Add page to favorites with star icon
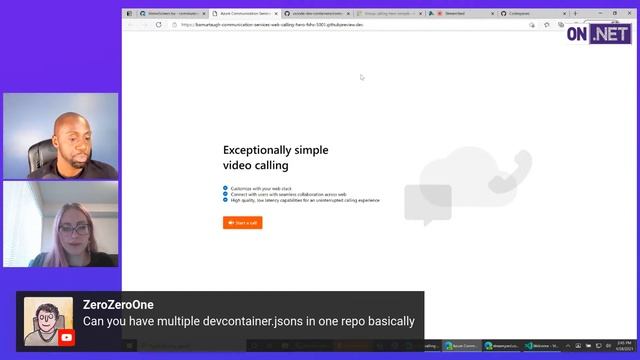This screenshot has height=360, width=640. tap(547, 25)
